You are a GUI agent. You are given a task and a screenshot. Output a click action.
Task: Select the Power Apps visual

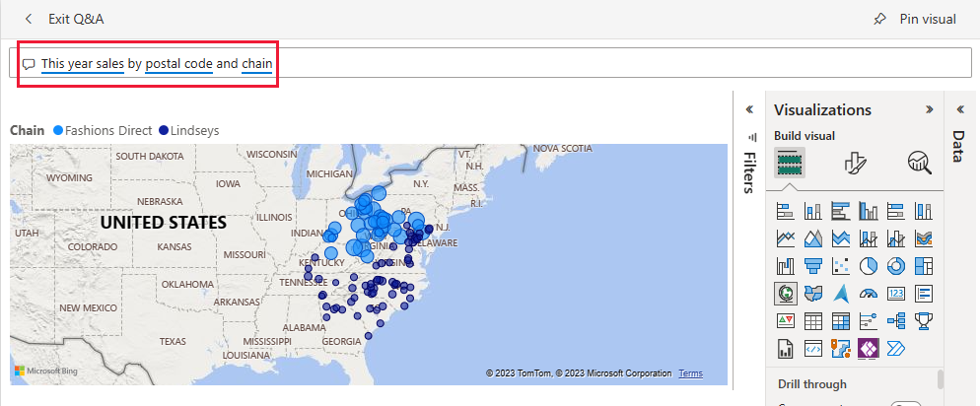[869, 349]
